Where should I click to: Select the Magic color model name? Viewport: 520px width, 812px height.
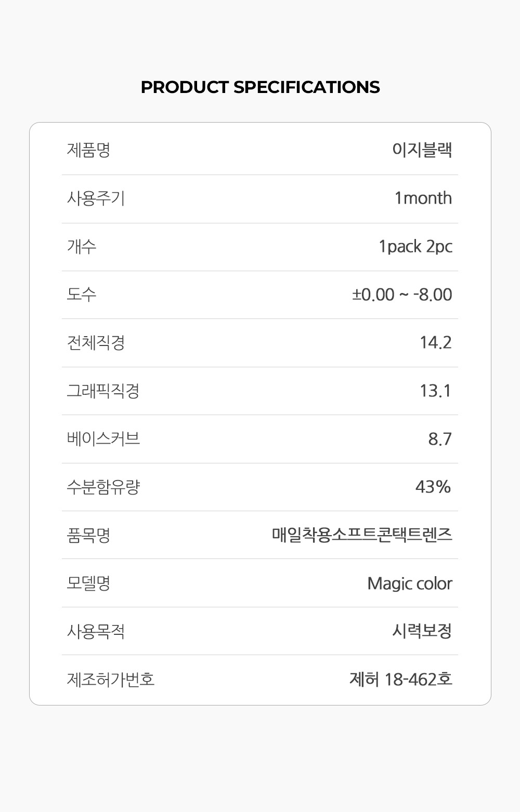coord(410,583)
